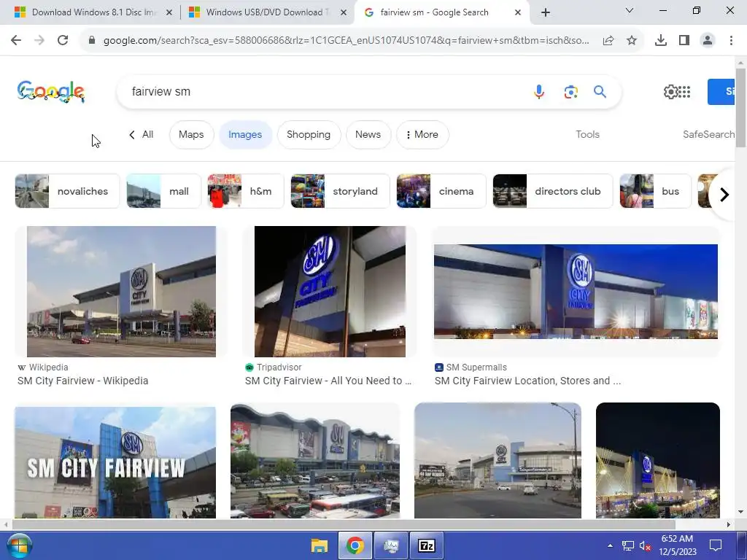
Task: Open tab search dropdown chevron
Action: 630,10
